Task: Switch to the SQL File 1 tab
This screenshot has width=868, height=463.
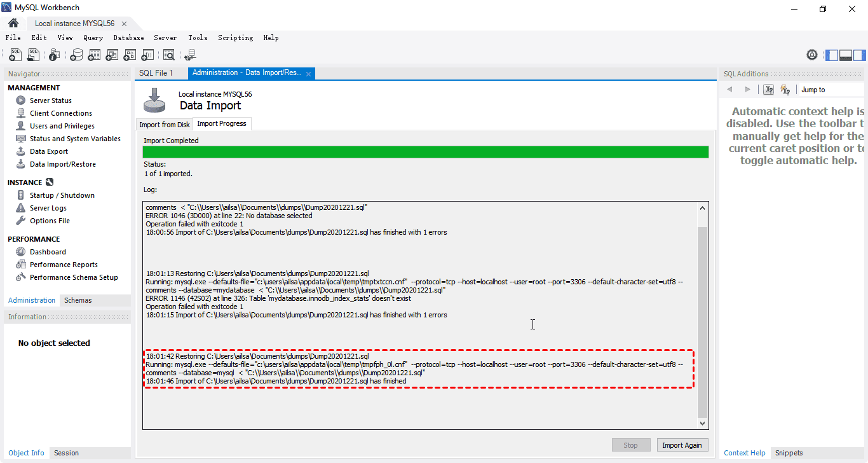Action: (156, 73)
